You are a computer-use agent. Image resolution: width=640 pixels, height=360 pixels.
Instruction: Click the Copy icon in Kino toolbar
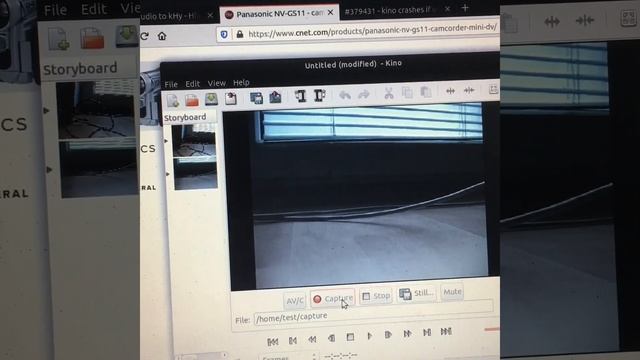pos(407,93)
